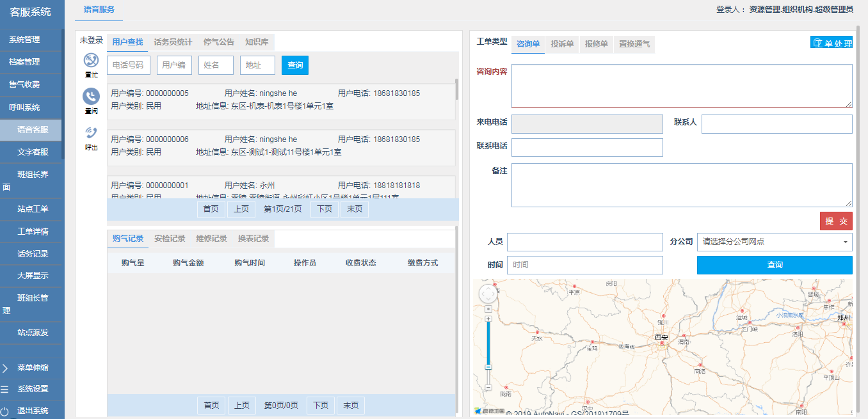Open 站点工单 in the sidebar
The height and width of the screenshot is (419, 868).
31,209
